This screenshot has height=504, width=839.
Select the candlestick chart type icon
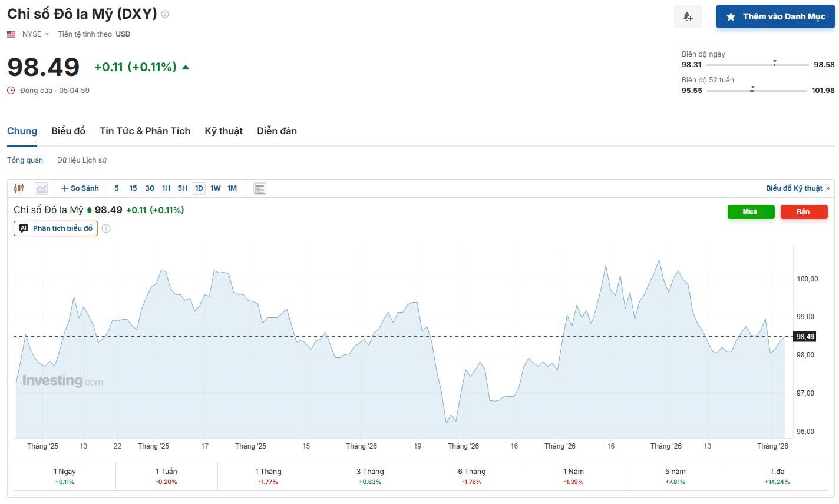point(19,188)
